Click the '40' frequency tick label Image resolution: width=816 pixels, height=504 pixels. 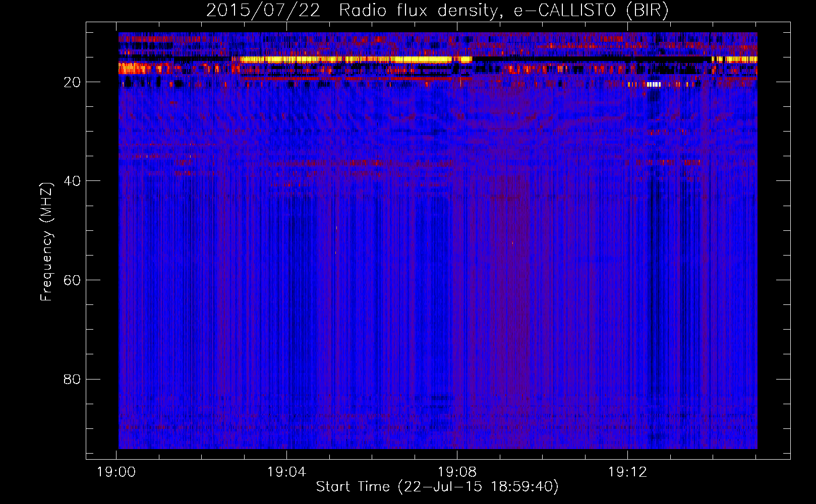72,181
